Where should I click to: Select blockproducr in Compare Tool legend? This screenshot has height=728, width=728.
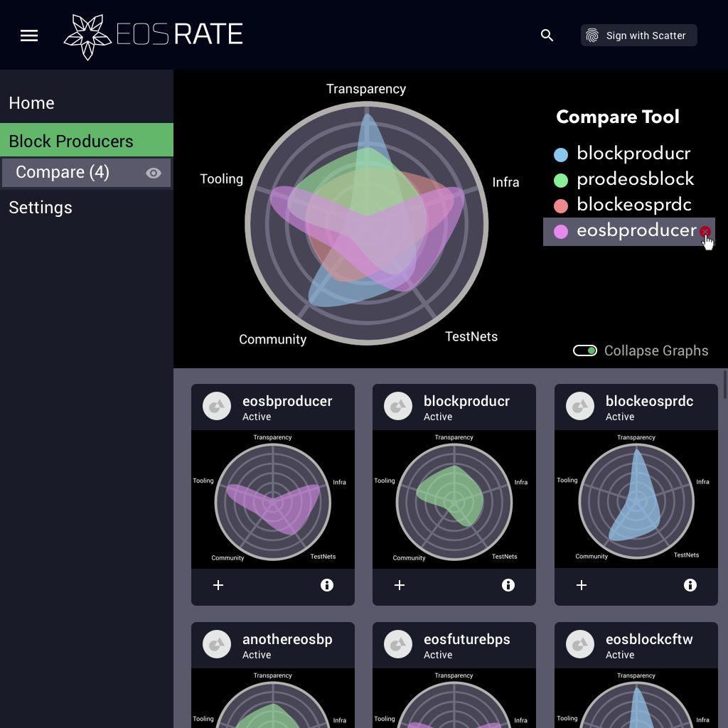633,154
